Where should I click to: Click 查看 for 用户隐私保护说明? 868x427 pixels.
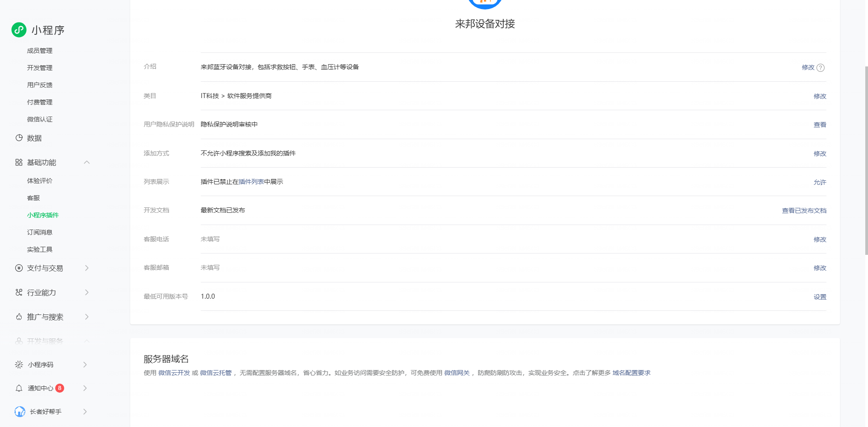(820, 125)
